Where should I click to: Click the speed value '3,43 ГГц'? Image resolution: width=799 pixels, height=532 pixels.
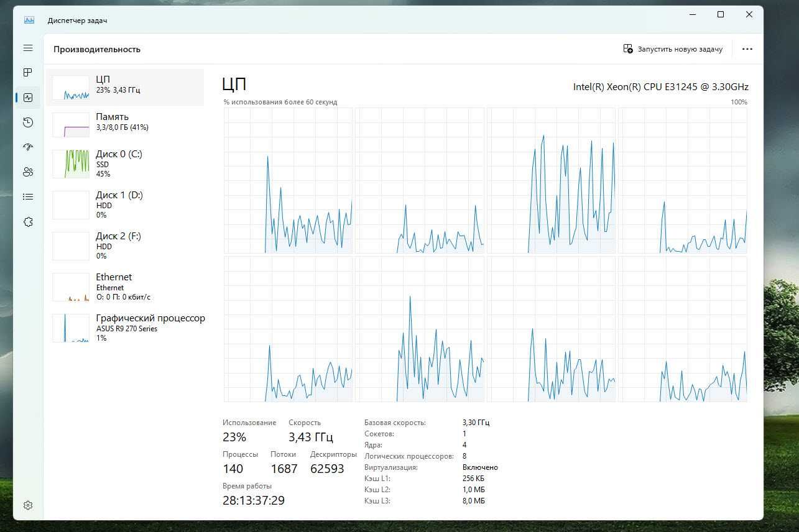[x=311, y=437]
